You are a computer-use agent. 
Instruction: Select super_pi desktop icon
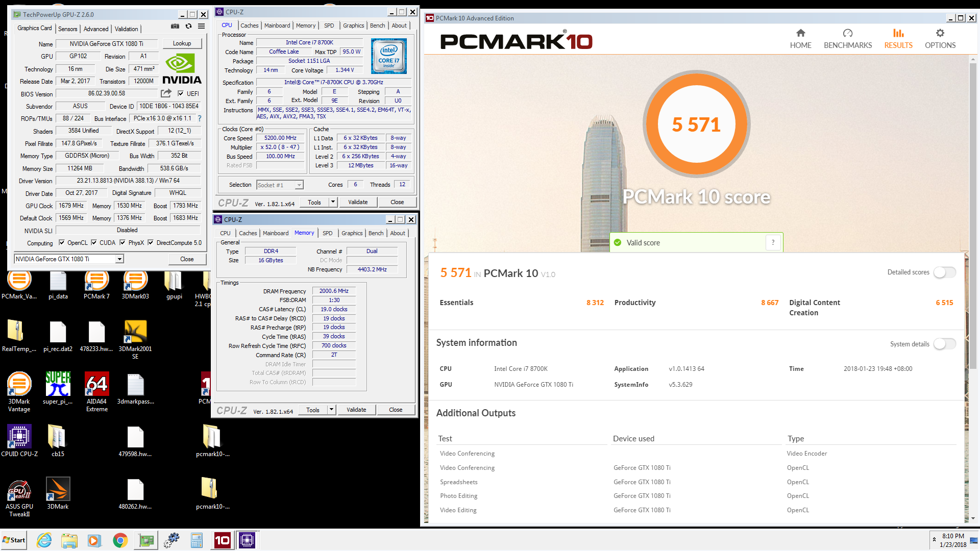point(58,388)
